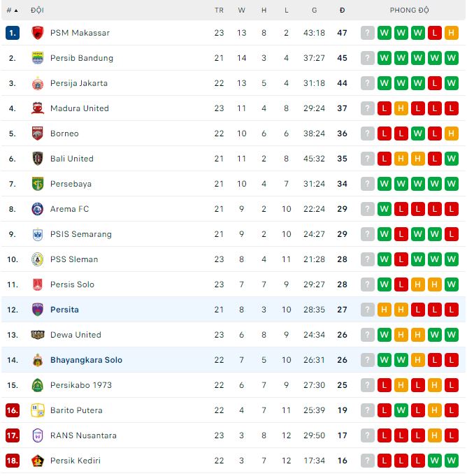Image resolution: width=467 pixels, height=476 pixels.
Task: Click the Persik Kediri team badge
Action: (x=38, y=461)
